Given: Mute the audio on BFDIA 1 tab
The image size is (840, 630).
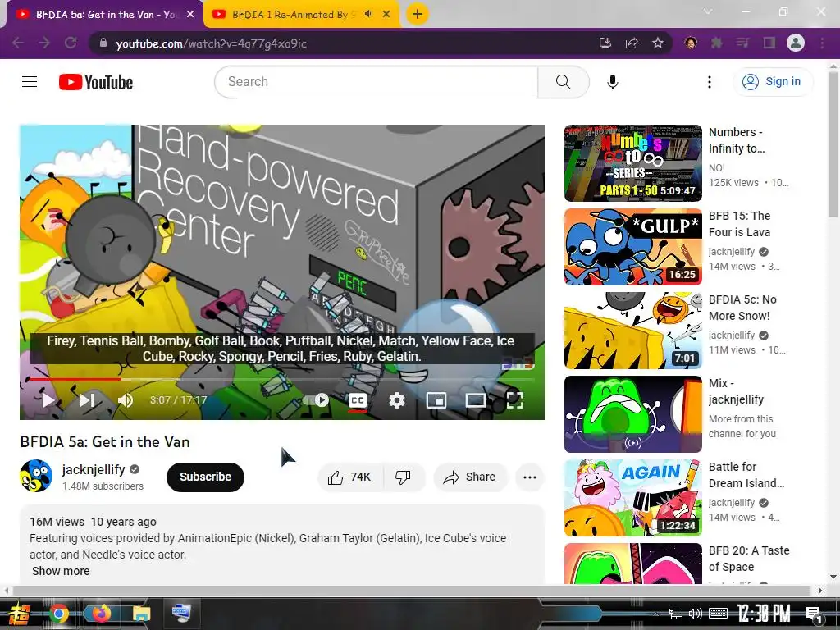Looking at the screenshot, I should 368,15.
